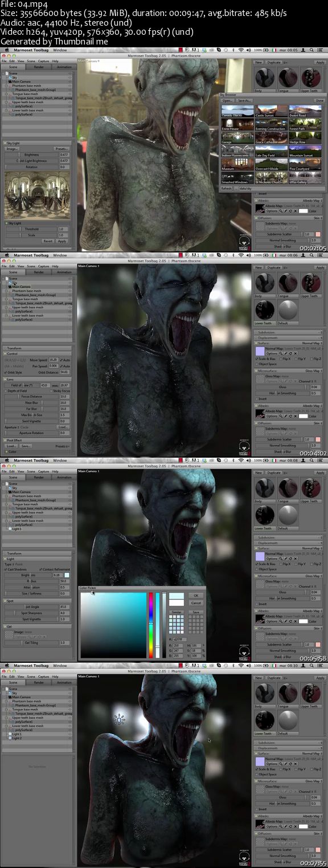The height and width of the screenshot is (868, 328).
Task: Pick the Grace Cathedral sky preset
Action: tap(271, 137)
